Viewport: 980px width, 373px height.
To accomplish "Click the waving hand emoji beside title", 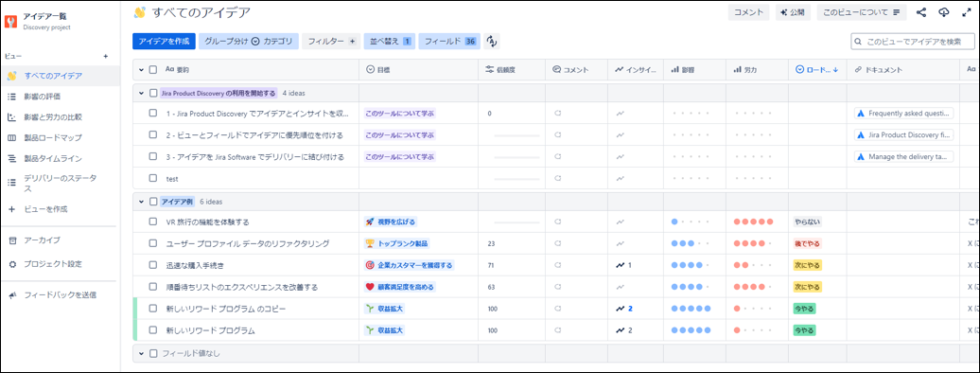I will (x=140, y=12).
